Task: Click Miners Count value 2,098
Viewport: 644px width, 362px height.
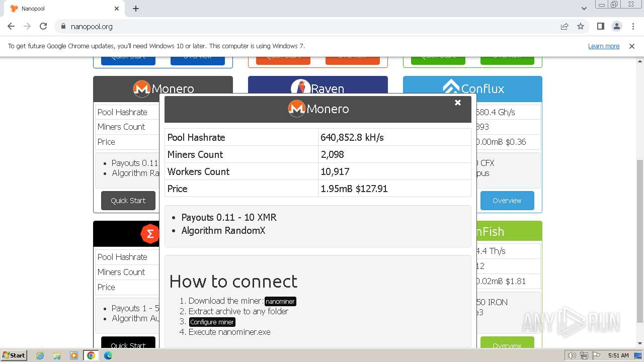Action: click(332, 154)
